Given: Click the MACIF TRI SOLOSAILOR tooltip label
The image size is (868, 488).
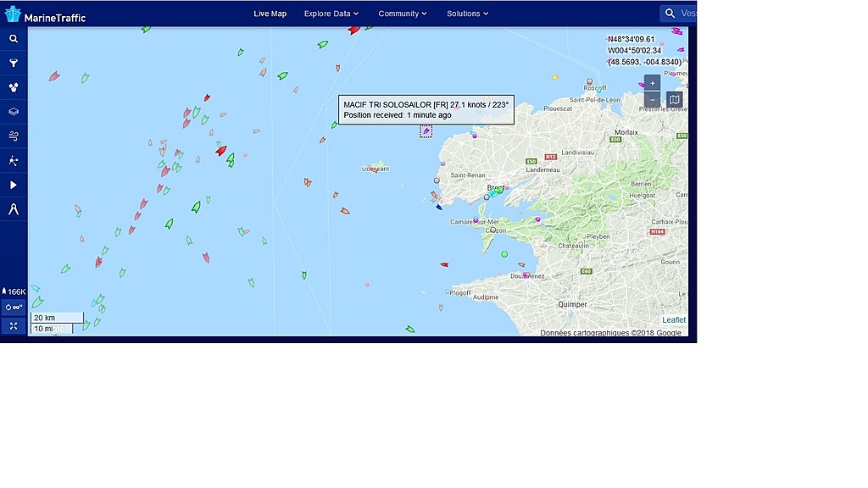Looking at the screenshot, I should (x=426, y=109).
